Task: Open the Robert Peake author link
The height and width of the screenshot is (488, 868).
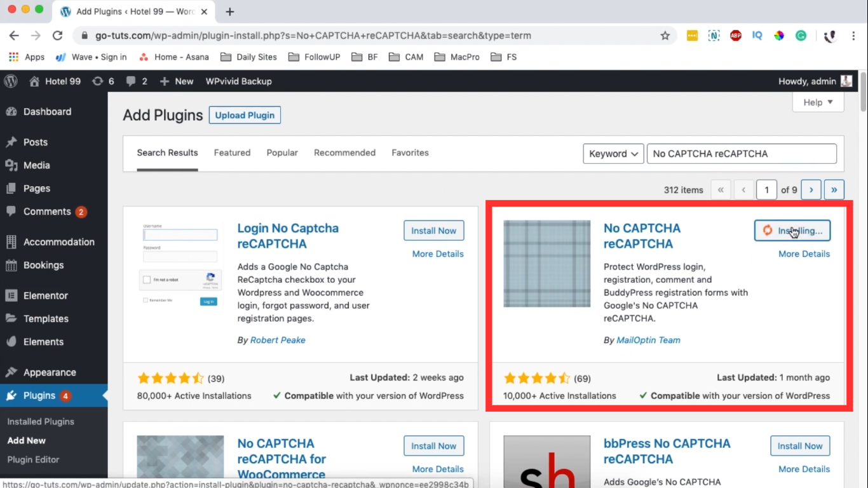Action: pyautogui.click(x=278, y=340)
